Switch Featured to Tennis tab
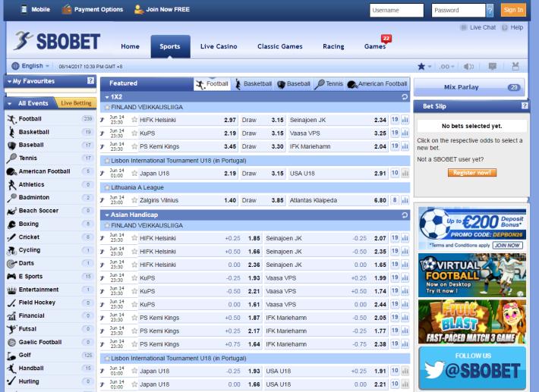 click(329, 83)
